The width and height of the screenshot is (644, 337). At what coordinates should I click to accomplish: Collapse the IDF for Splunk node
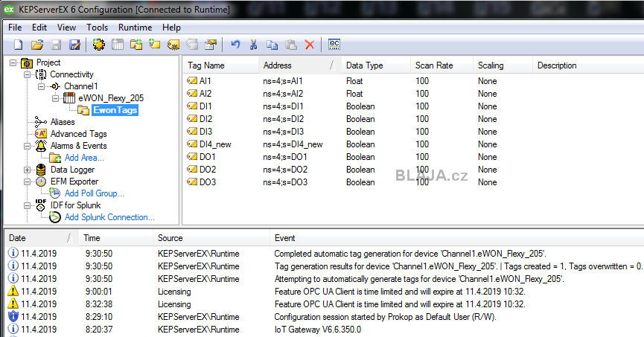click(27, 205)
